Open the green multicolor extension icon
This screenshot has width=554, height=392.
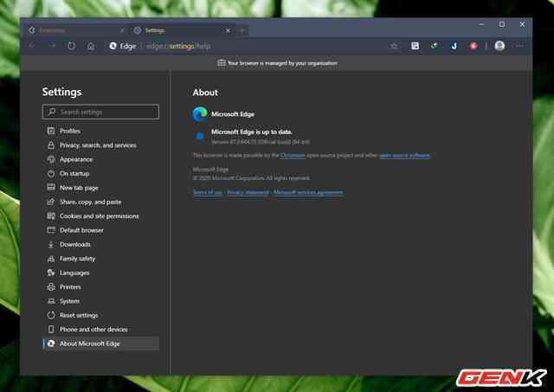(435, 46)
